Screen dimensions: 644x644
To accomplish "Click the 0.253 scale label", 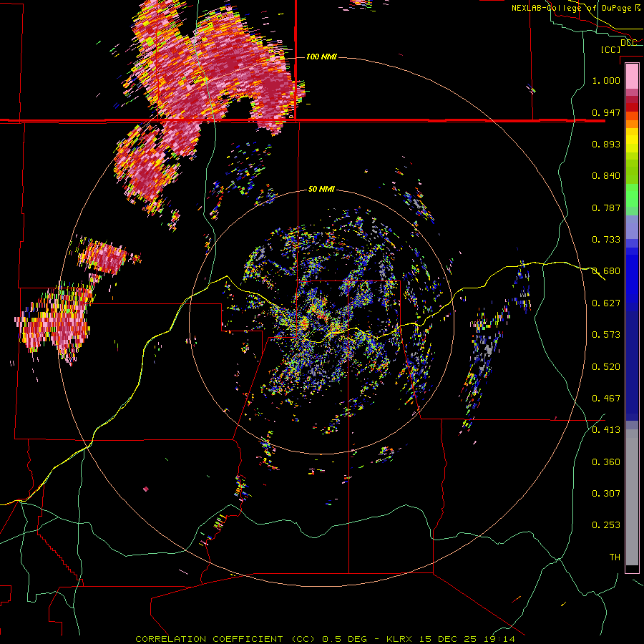I will point(606,525).
